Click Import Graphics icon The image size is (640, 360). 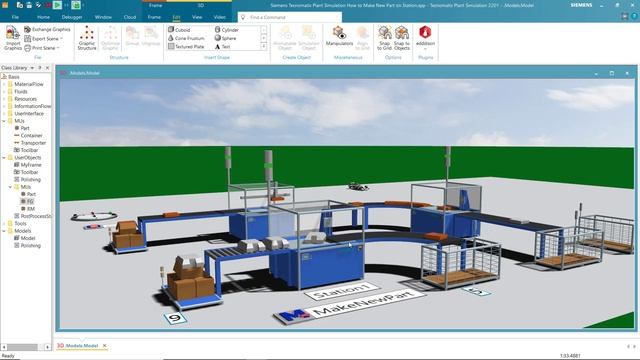click(13, 38)
